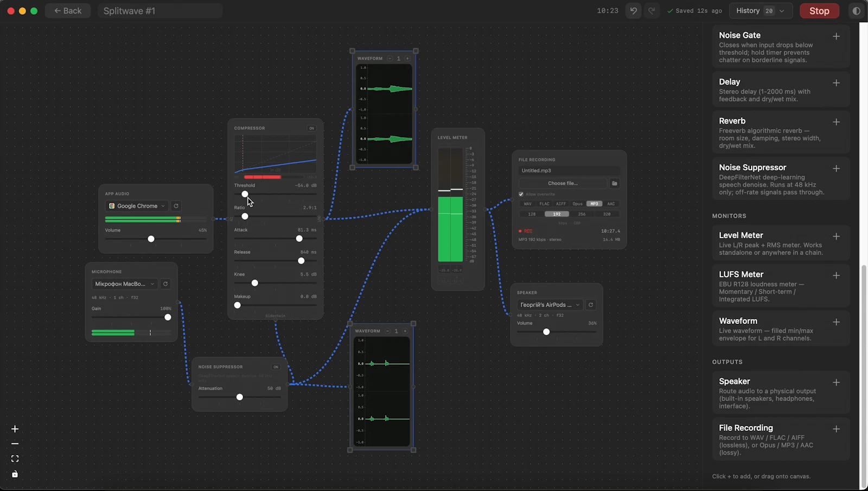This screenshot has height=491, width=868.
Task: Add a Level Meter monitor
Action: 837,237
